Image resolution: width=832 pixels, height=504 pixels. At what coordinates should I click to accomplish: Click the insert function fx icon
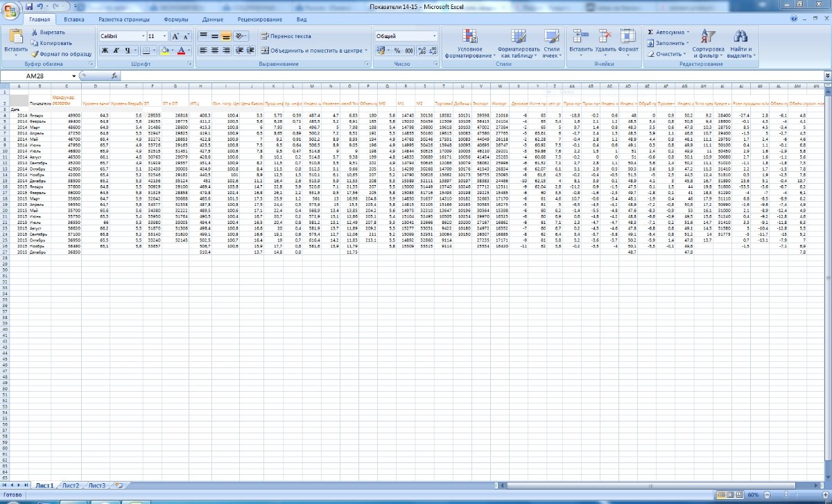tap(114, 76)
